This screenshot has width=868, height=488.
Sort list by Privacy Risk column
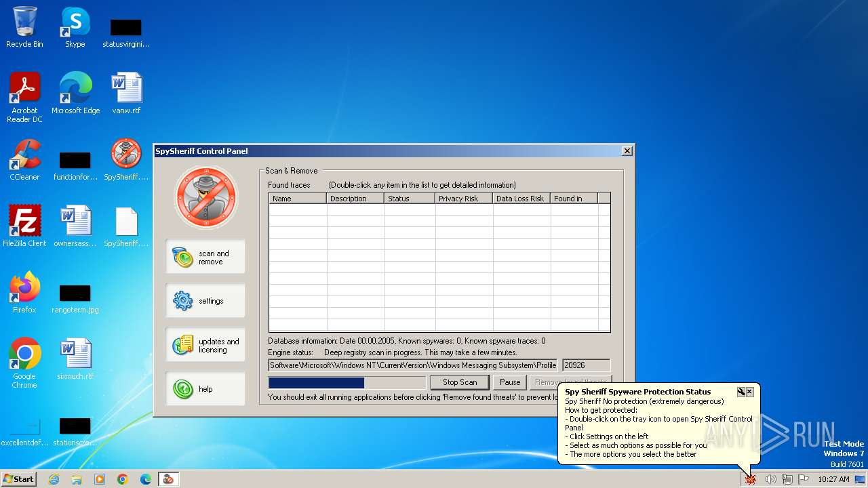pos(464,199)
